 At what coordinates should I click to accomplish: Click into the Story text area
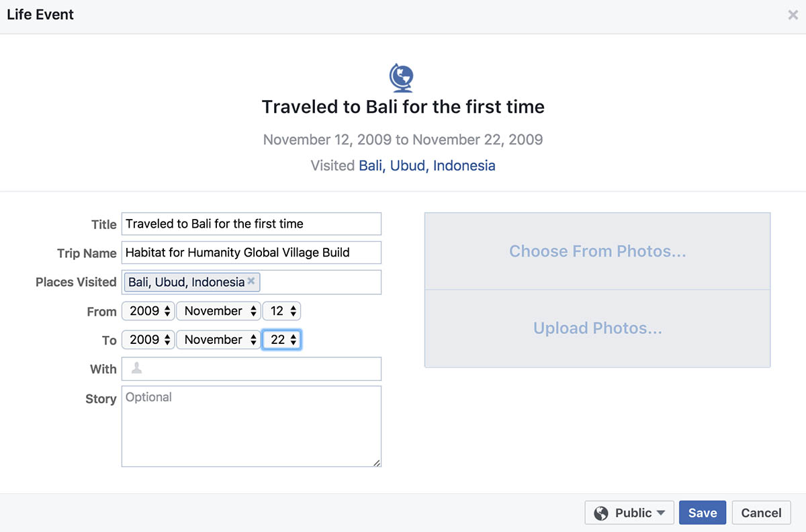point(251,426)
